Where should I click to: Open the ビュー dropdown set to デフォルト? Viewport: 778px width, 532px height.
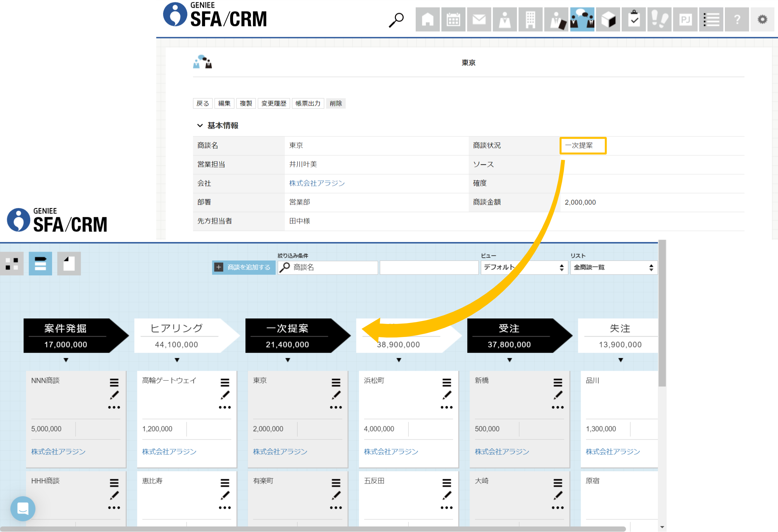click(524, 268)
